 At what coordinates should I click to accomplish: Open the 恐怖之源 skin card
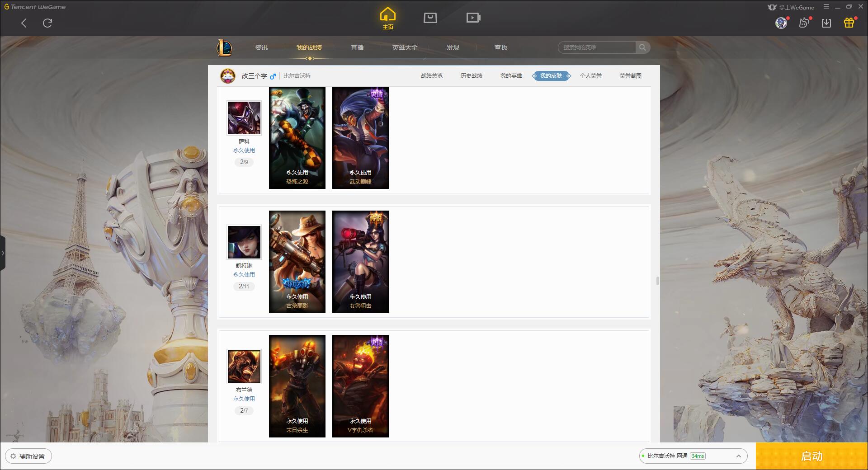297,138
